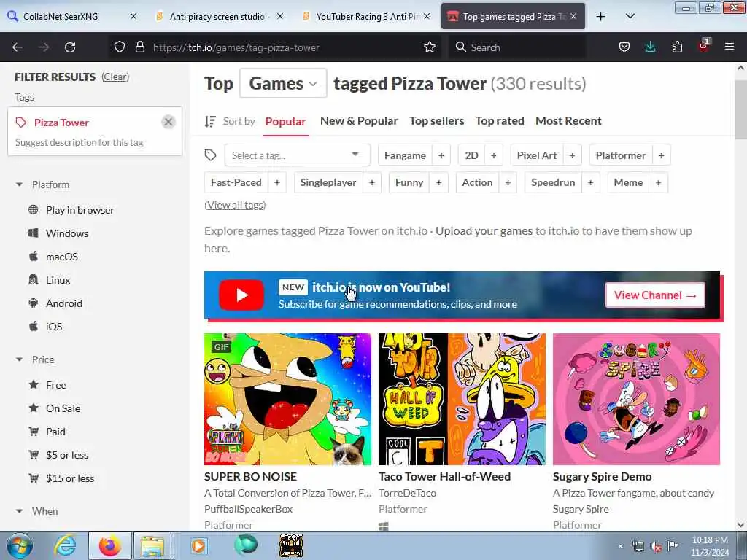Open the Firefox downloads panel
This screenshot has width=747, height=560.
(x=650, y=47)
